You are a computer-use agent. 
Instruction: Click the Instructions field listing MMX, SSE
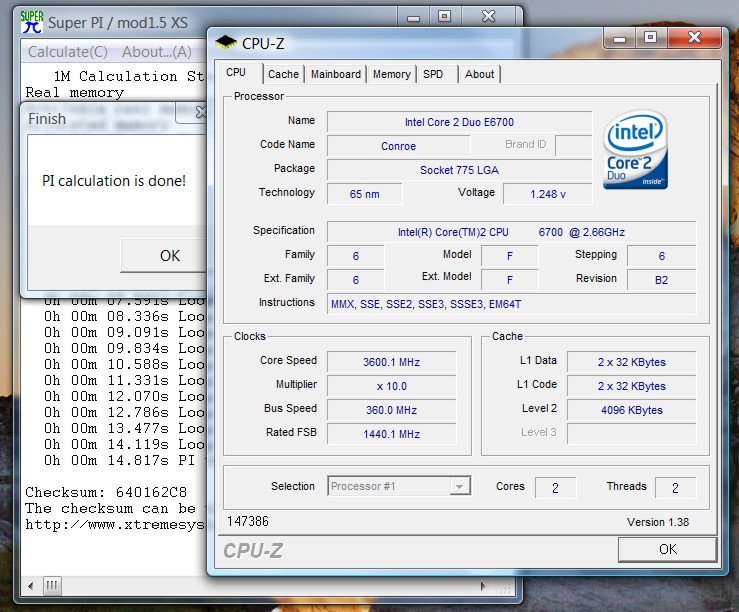point(511,304)
